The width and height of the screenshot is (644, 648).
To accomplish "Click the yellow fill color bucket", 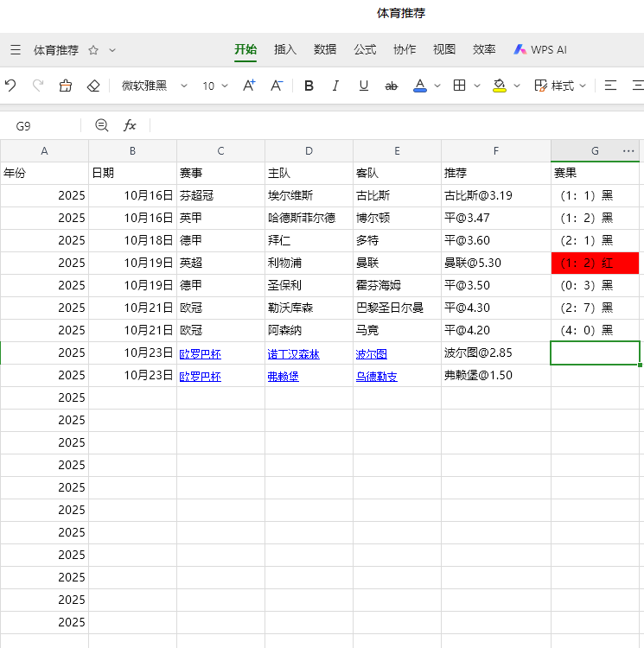I will [500, 86].
